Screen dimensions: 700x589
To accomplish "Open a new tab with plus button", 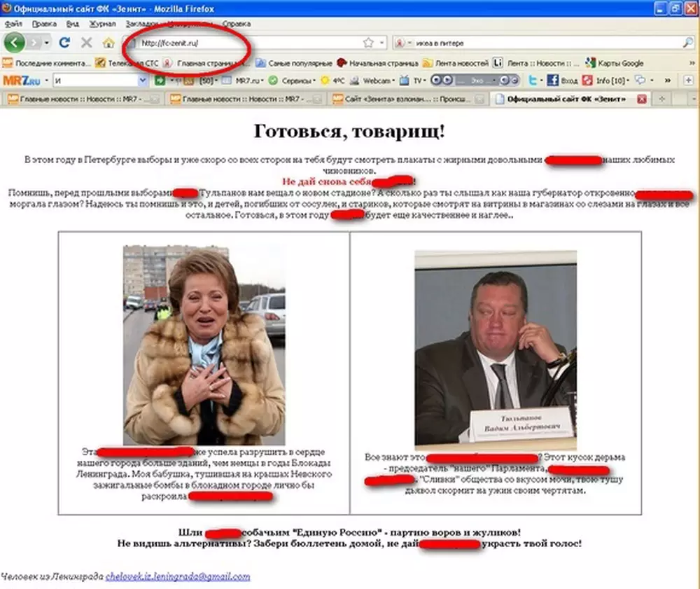I will coord(662,99).
